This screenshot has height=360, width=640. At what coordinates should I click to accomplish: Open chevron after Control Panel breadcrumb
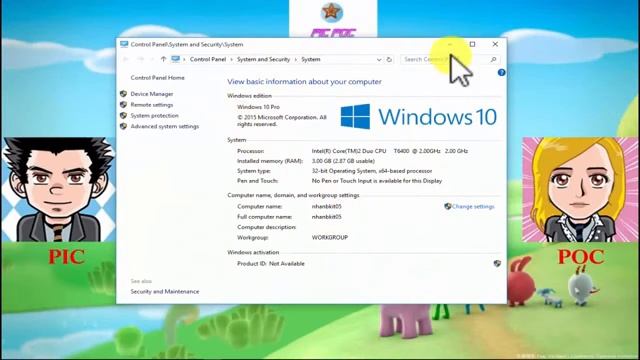[231, 60]
